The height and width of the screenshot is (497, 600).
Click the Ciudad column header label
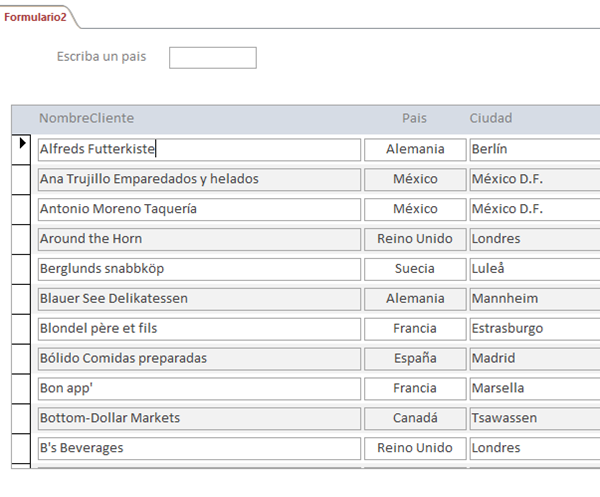[491, 118]
